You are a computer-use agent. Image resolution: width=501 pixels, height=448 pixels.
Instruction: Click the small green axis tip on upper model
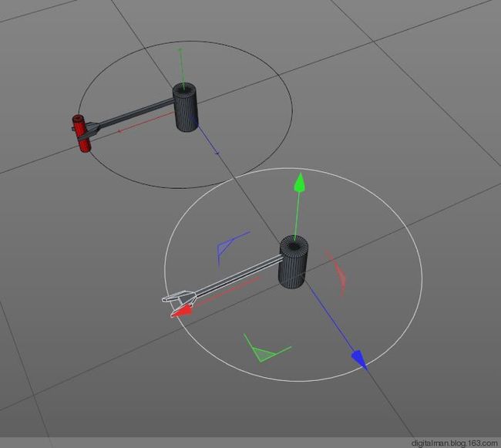click(180, 50)
